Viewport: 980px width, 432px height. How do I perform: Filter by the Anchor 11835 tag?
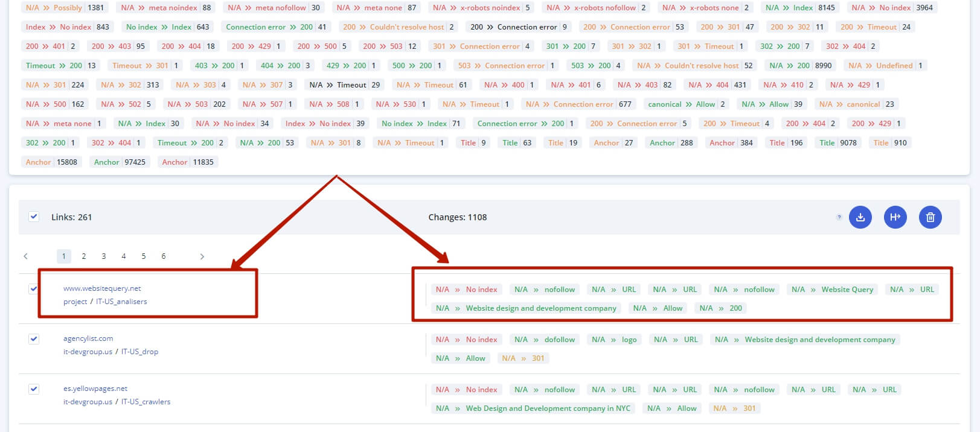pos(188,162)
